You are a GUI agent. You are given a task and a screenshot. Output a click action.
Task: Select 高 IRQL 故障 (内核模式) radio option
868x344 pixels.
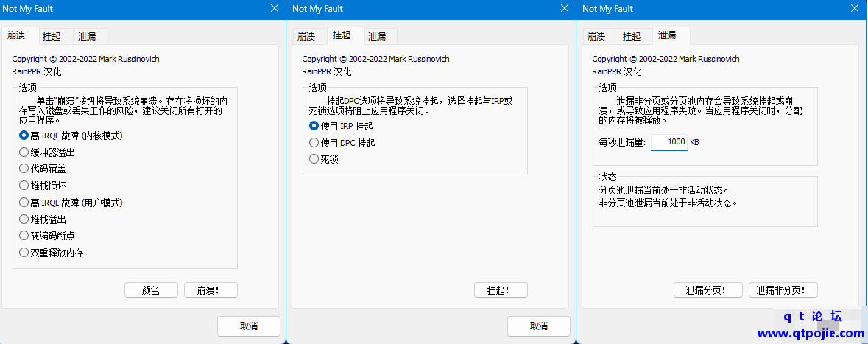71,135
